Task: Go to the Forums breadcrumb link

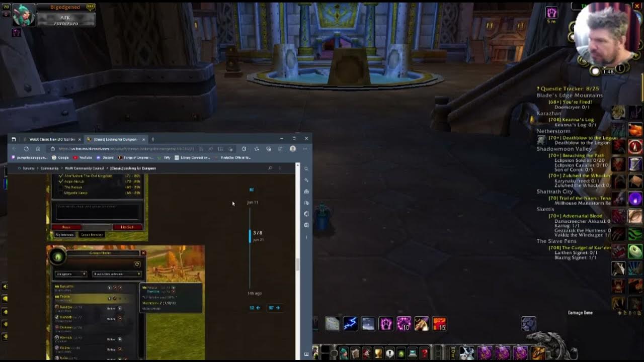Action: click(x=28, y=168)
